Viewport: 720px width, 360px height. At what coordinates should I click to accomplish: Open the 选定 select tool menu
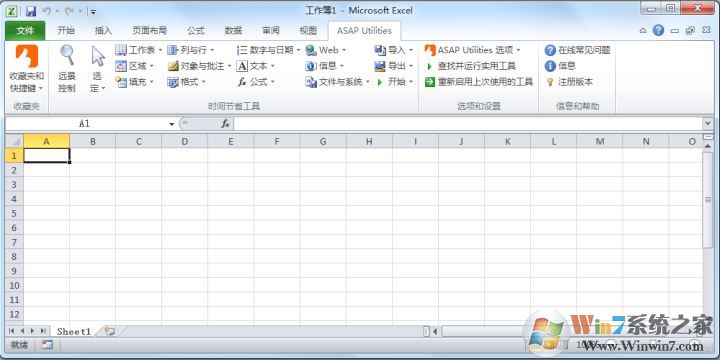97,69
